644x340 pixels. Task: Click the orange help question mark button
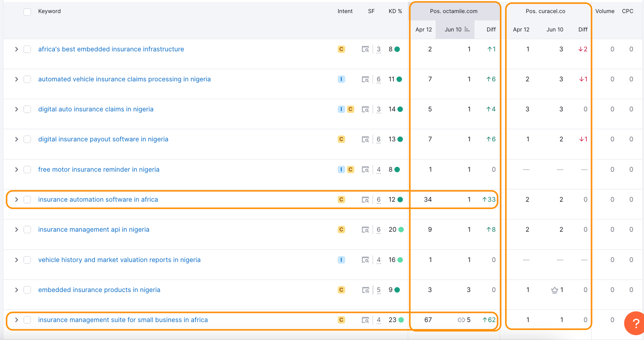coord(635,323)
